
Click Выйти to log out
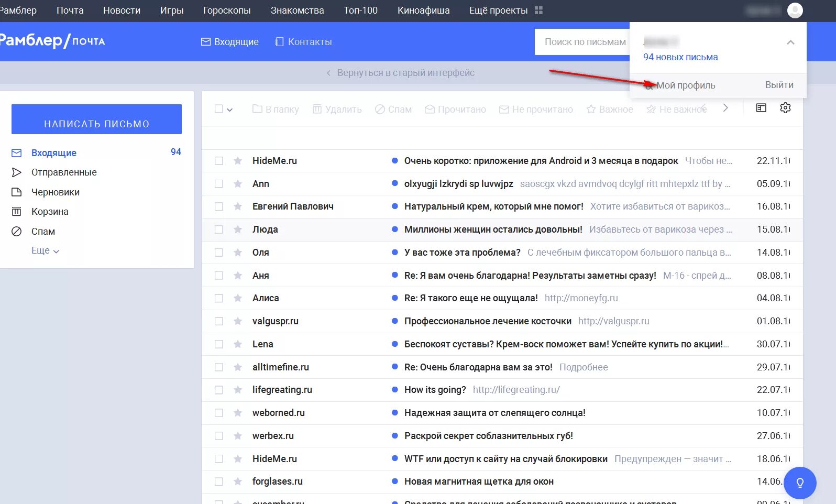pyautogui.click(x=779, y=85)
